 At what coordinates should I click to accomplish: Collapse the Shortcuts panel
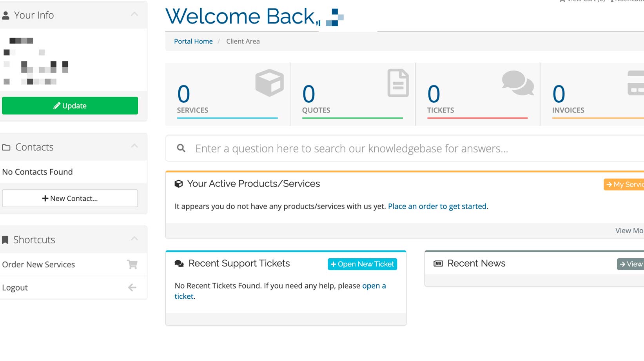coord(134,239)
